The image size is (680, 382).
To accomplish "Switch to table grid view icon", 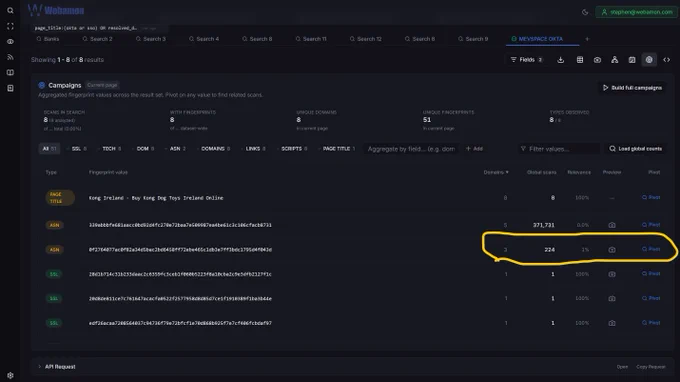I will click(580, 60).
